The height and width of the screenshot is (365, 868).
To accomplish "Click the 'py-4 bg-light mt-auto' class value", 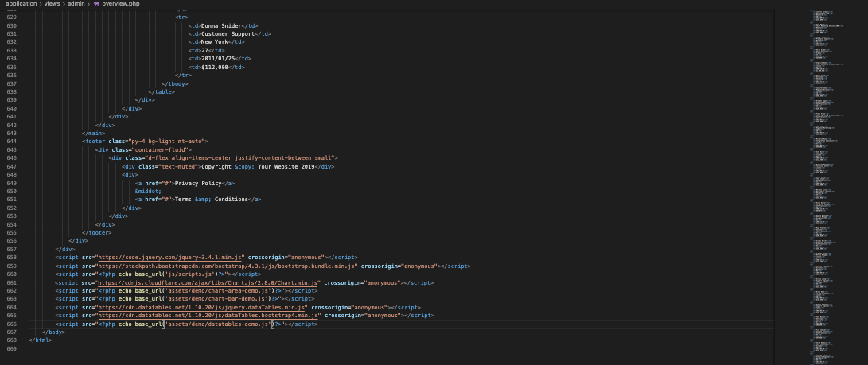I will pyautogui.click(x=169, y=142).
